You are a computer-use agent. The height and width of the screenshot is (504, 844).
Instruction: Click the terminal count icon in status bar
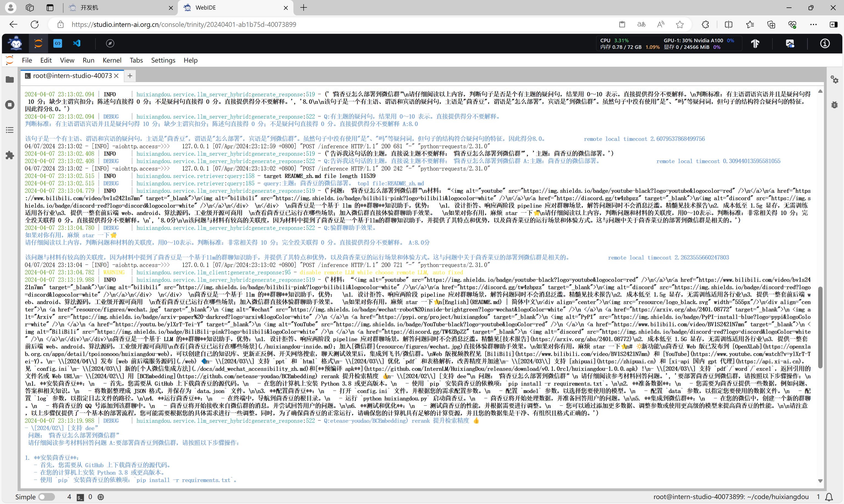coord(80,497)
